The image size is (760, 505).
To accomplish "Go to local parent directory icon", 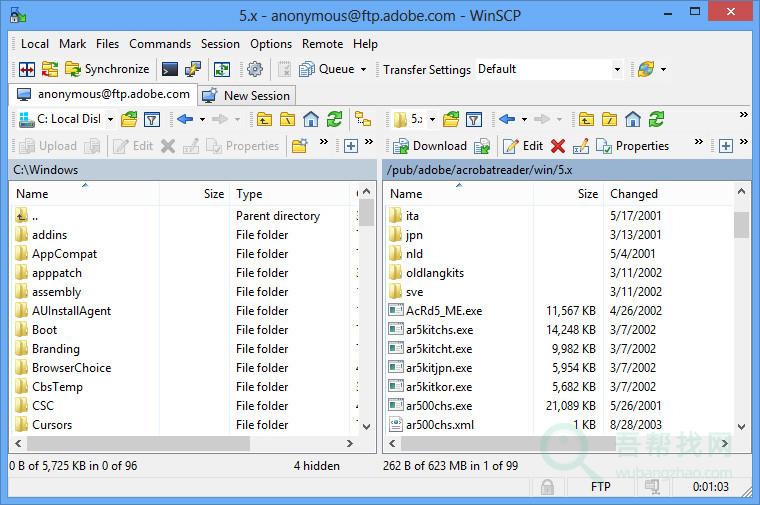I will 264,119.
